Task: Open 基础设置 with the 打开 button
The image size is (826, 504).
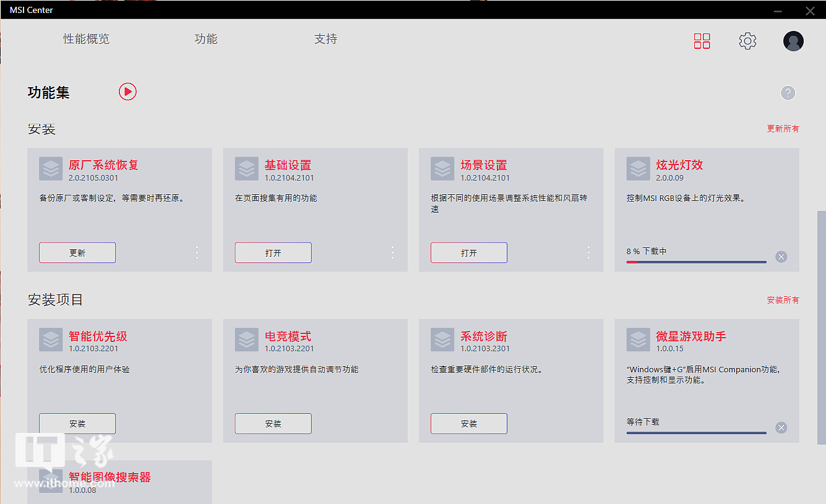Action: point(273,253)
